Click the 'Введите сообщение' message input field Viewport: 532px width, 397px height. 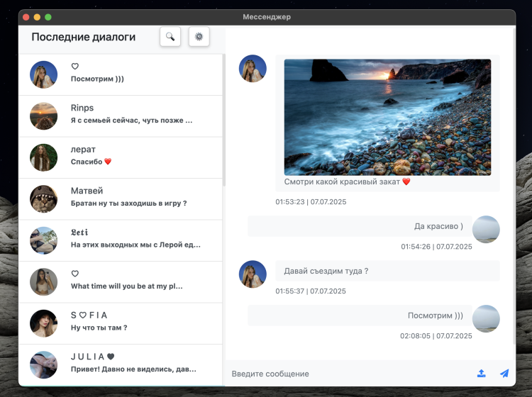(348, 374)
